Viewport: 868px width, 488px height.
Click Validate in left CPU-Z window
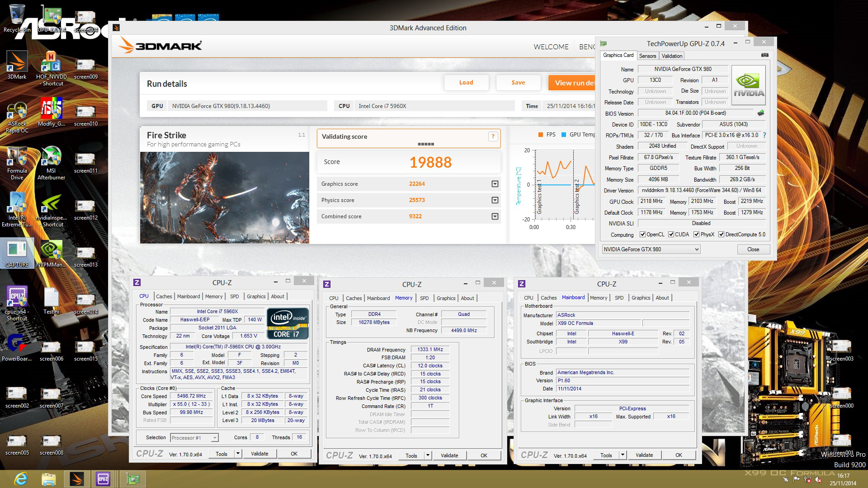tap(259, 454)
